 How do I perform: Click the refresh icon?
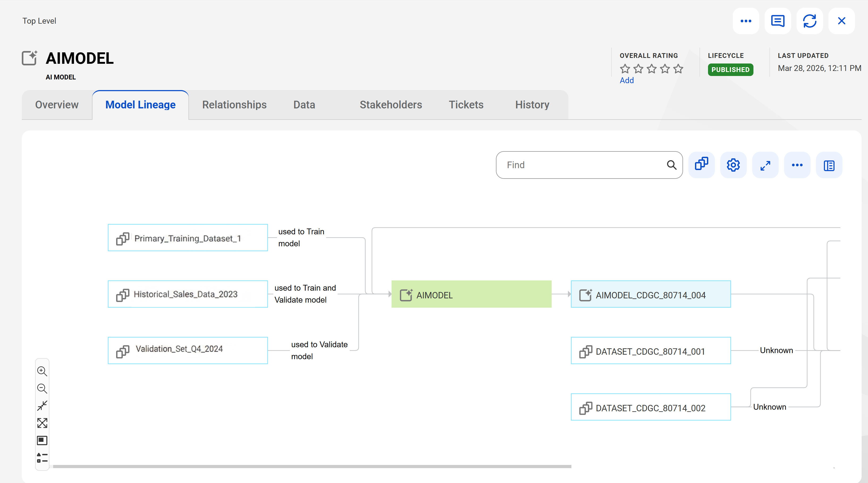pyautogui.click(x=809, y=21)
